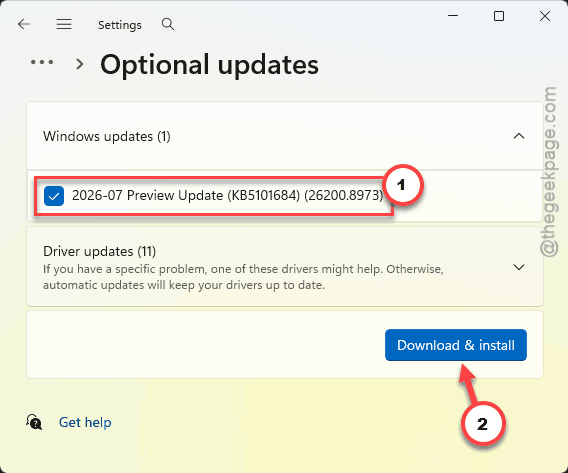Click the Get help icon
Screen dimensions: 568x473
[34, 422]
